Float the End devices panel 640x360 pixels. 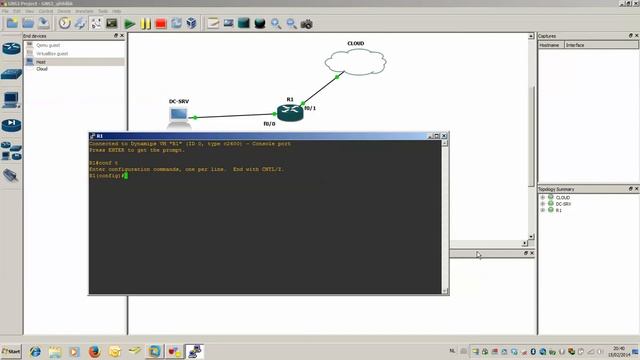tap(116, 36)
